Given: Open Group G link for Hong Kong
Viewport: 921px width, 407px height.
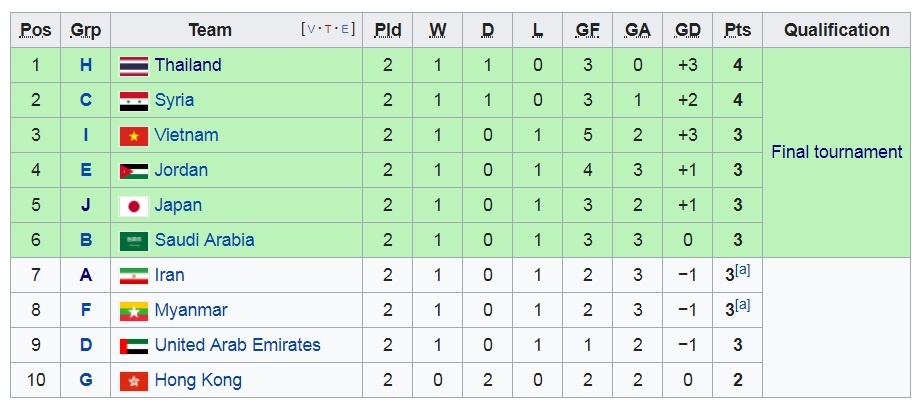Looking at the screenshot, I should point(86,380).
